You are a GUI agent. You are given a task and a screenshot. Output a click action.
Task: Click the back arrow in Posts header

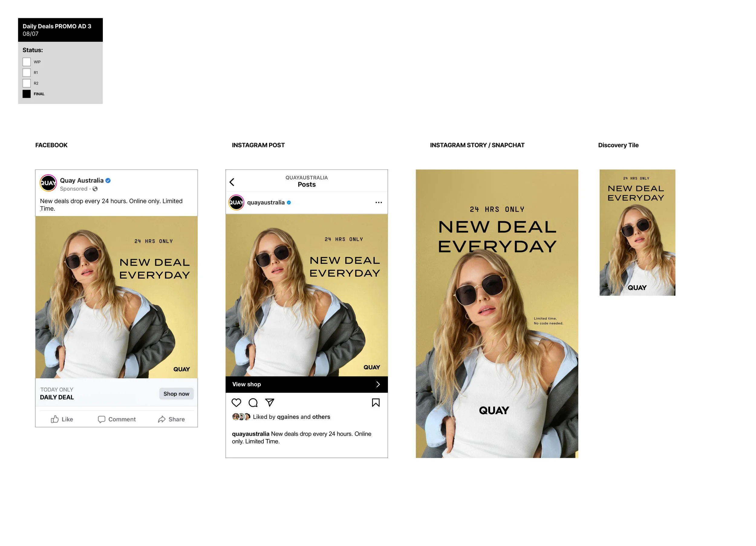click(x=232, y=182)
